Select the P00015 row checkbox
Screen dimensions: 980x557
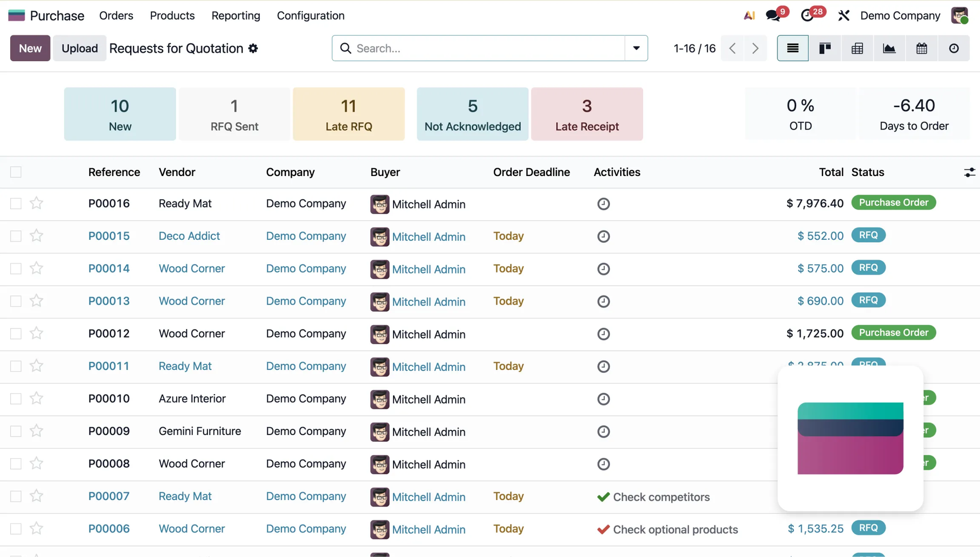point(16,236)
